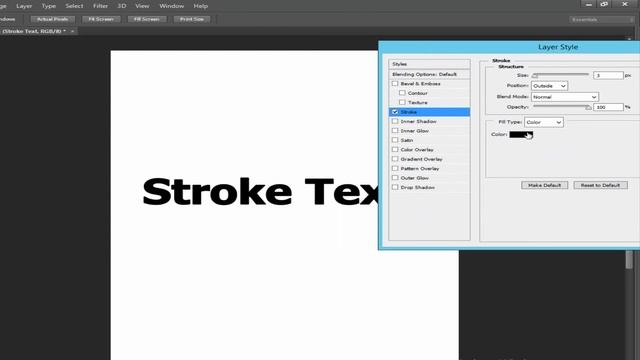The image size is (640, 360).
Task: Click the Make Default button
Action: pos(544,185)
